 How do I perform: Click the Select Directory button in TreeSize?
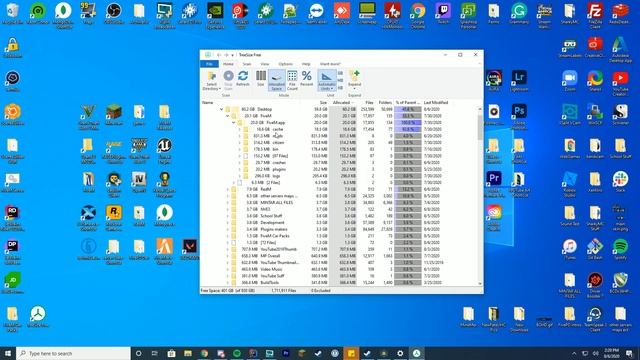[211, 80]
